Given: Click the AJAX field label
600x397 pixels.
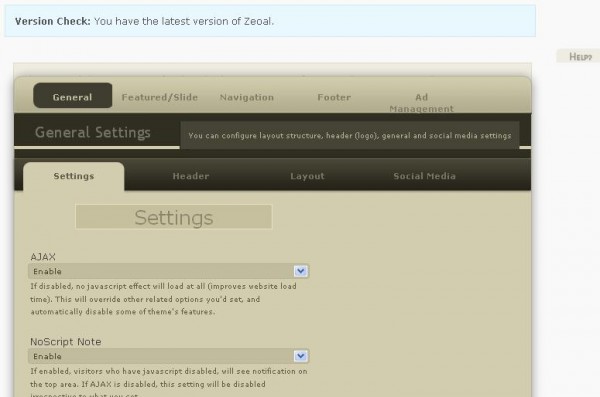Looking at the screenshot, I should pyautogui.click(x=43, y=257).
